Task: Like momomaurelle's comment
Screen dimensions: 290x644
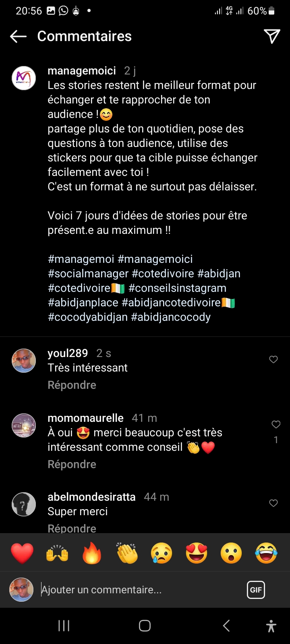Action: pos(276,424)
